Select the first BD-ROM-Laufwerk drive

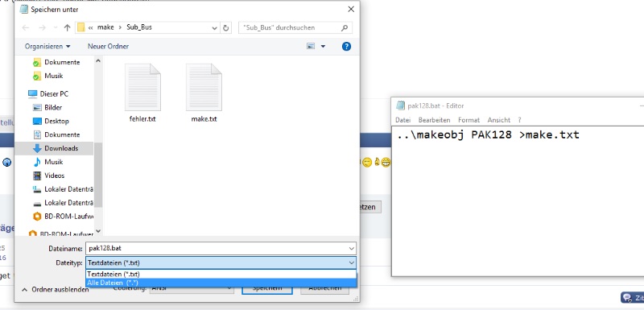[63, 216]
